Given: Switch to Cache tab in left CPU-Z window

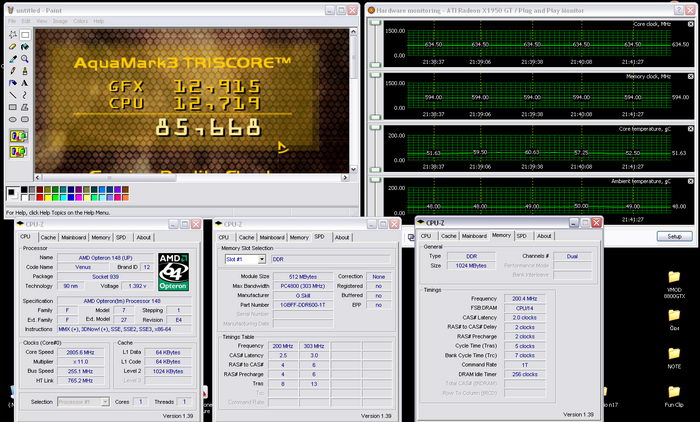Looking at the screenshot, I should (x=48, y=238).
